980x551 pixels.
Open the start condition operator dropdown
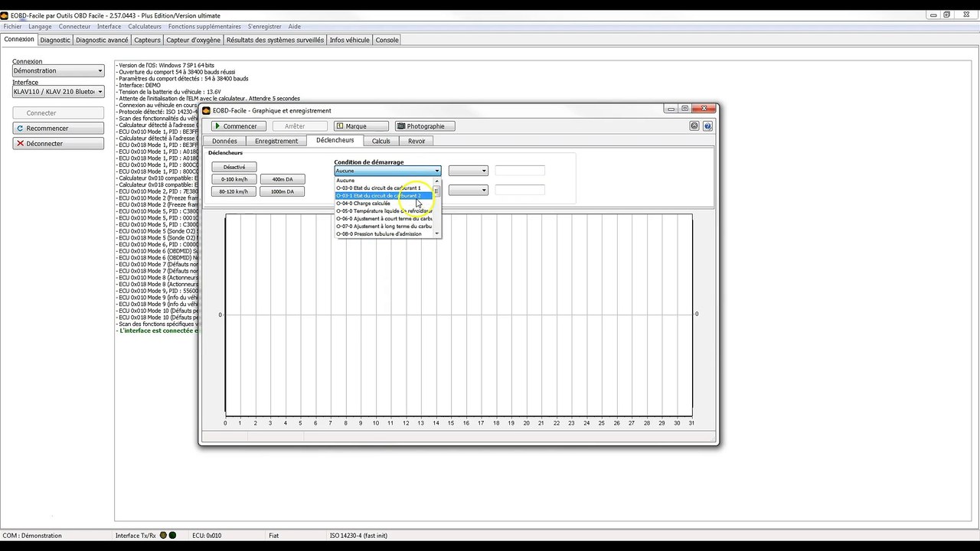(x=468, y=171)
